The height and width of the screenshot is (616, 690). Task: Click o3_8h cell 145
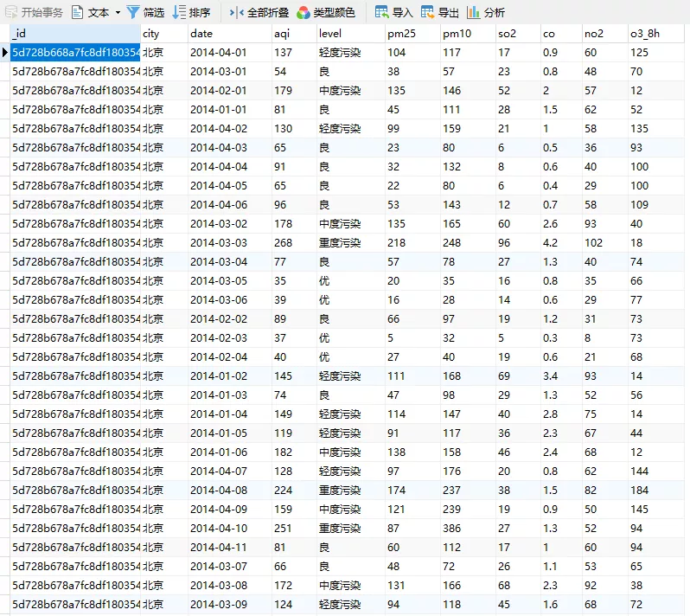pos(656,509)
